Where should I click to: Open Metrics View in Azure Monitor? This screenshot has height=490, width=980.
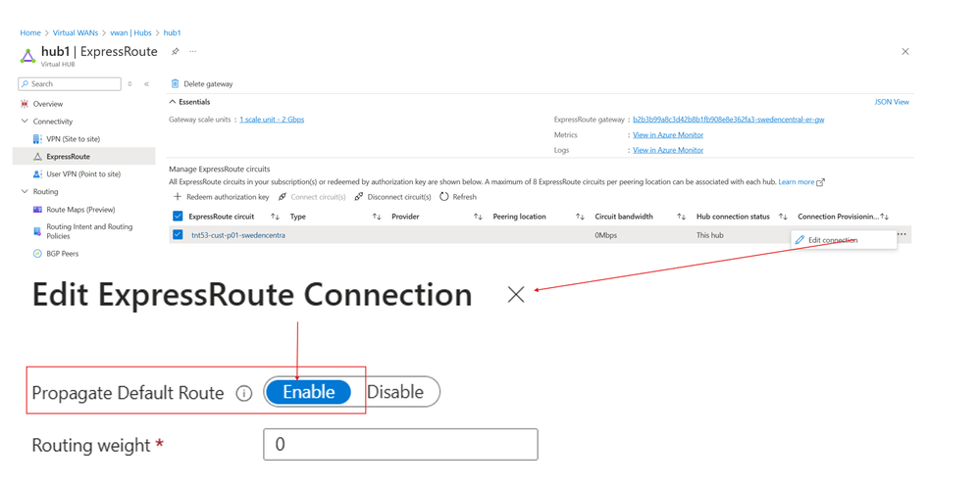667,135
